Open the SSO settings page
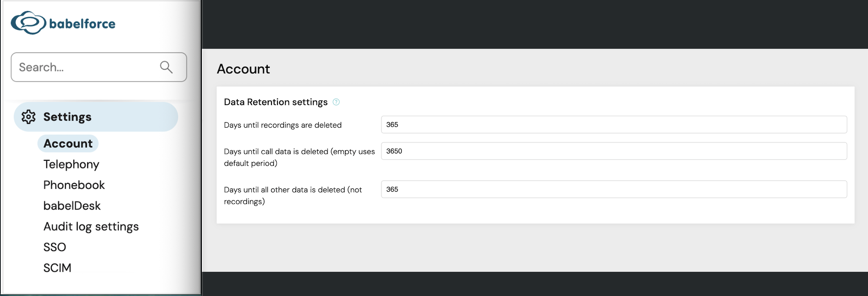This screenshot has height=296, width=868. point(55,247)
